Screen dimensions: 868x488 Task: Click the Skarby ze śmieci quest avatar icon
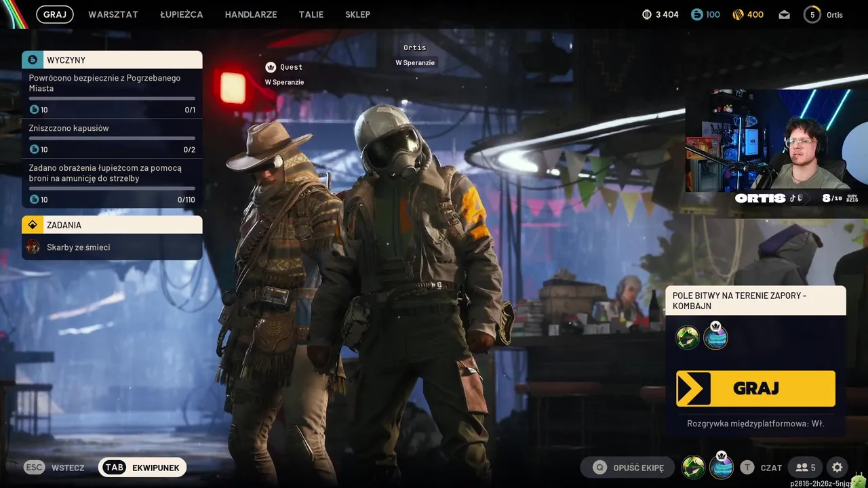click(x=33, y=247)
